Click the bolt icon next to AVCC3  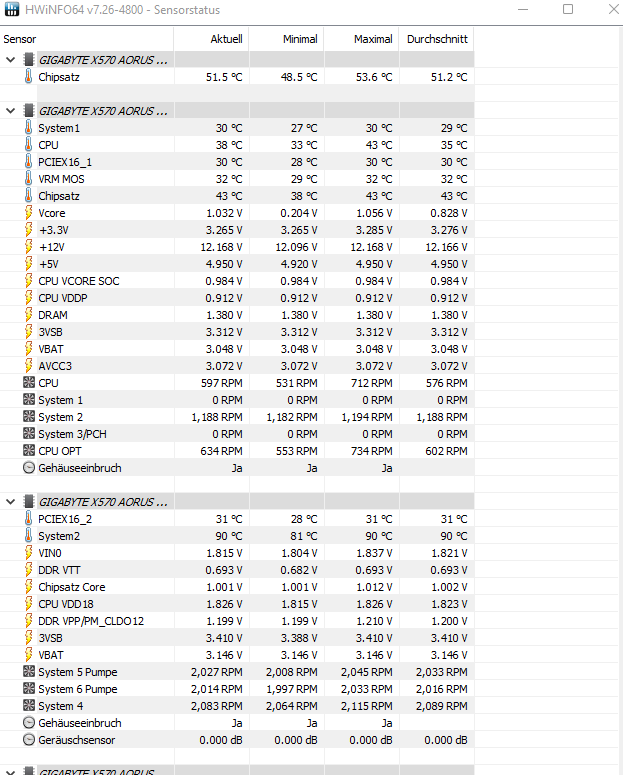pos(29,366)
